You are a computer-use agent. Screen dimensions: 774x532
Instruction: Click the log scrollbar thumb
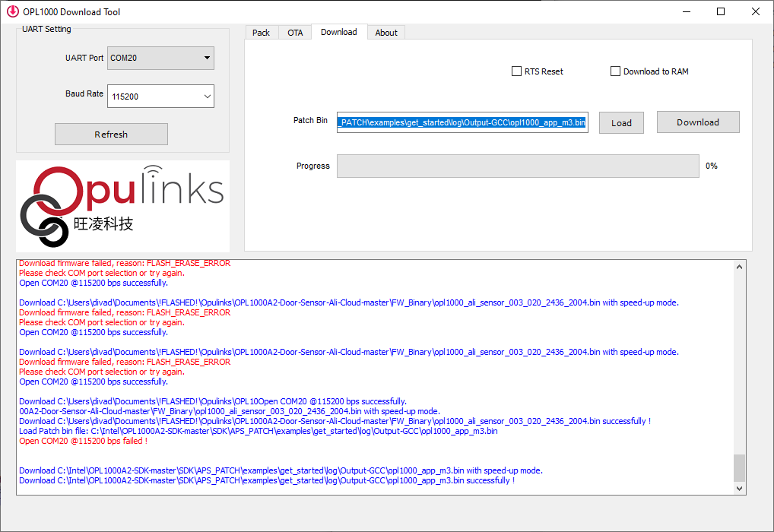(739, 468)
